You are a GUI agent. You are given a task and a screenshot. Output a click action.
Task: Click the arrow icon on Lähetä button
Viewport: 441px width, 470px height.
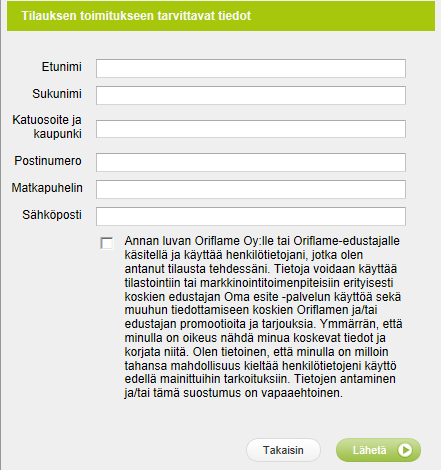pos(405,450)
